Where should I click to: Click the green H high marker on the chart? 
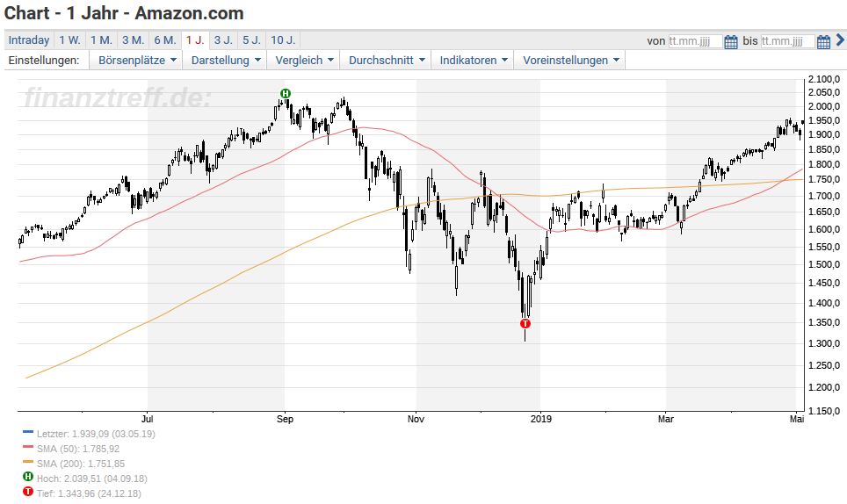point(286,93)
